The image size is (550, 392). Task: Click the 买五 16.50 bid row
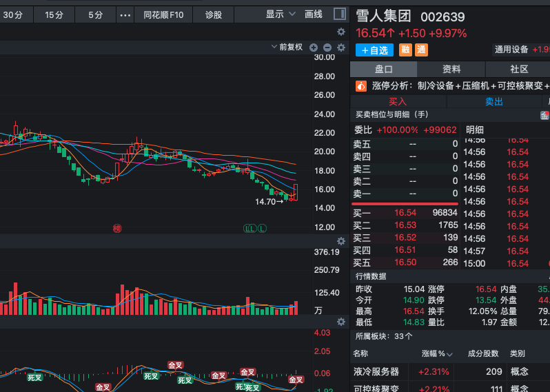click(x=405, y=262)
